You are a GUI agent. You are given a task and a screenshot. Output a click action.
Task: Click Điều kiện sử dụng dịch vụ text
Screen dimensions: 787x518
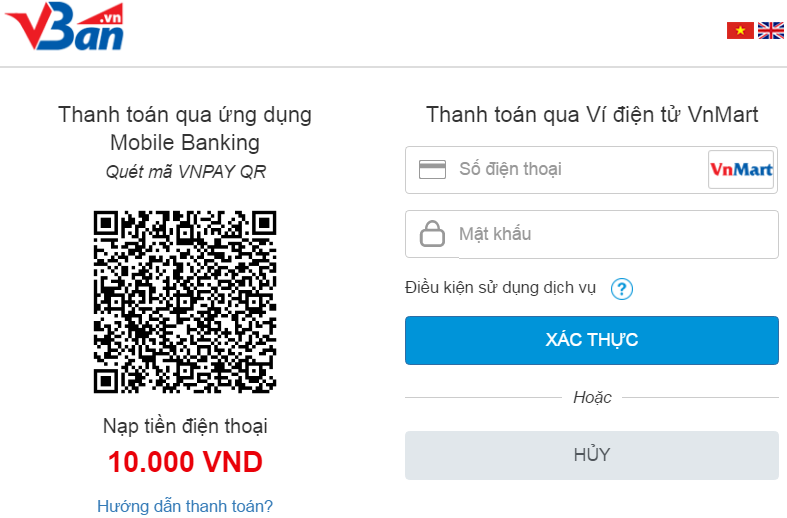click(500, 288)
